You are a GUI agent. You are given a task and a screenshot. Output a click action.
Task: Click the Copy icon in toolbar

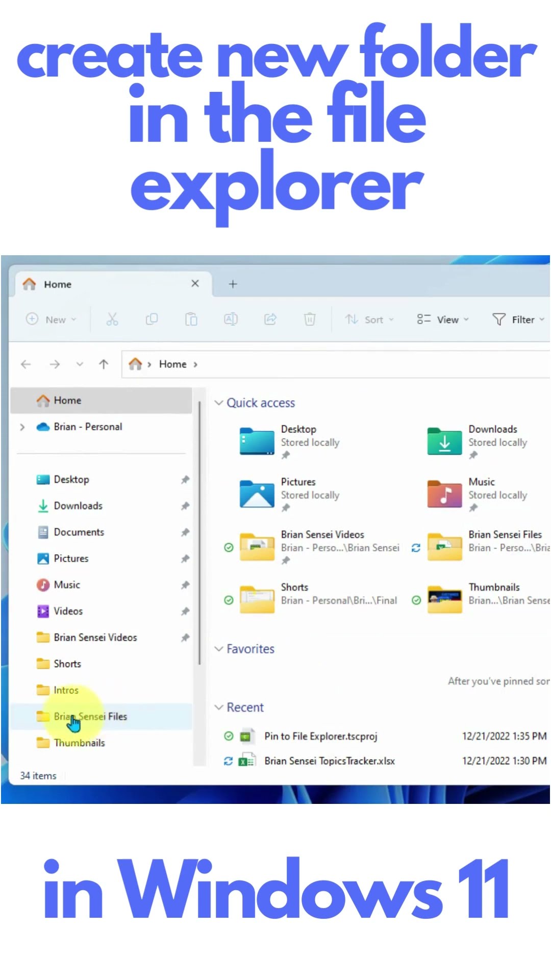[152, 320]
